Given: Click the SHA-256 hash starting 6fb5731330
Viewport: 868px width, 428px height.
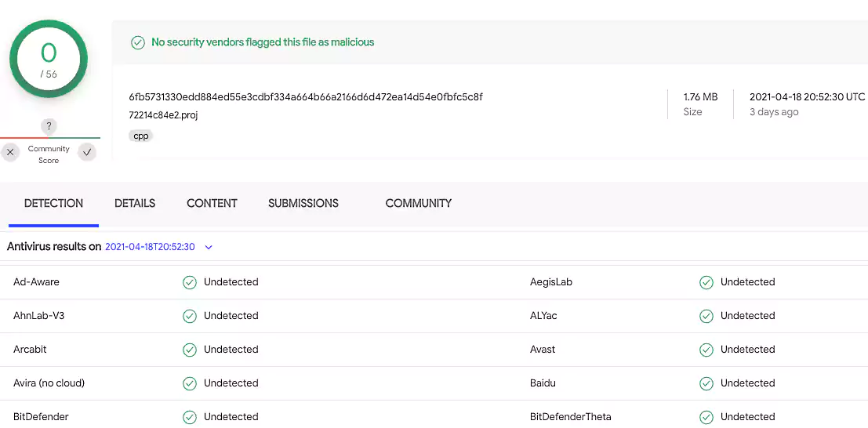Looking at the screenshot, I should click(x=306, y=97).
